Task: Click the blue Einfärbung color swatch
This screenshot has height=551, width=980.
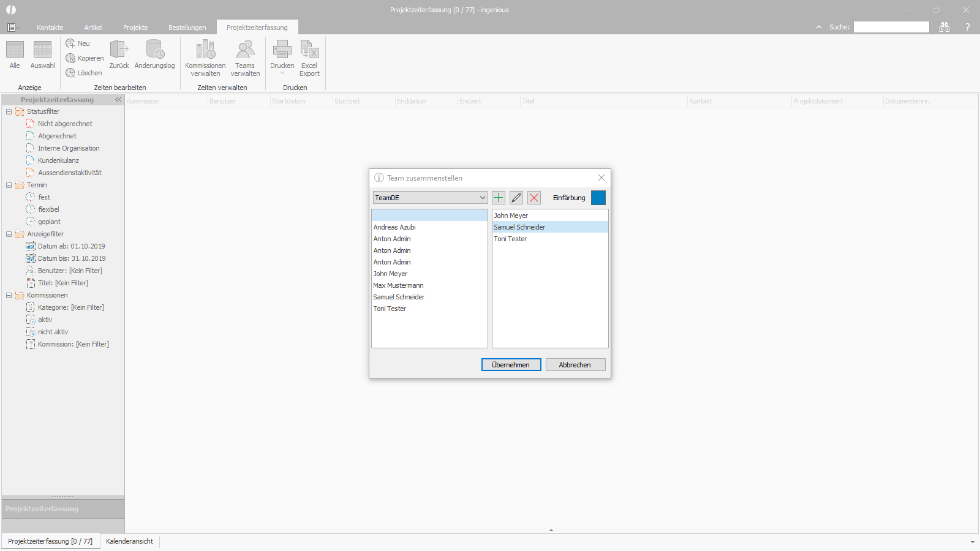Action: click(x=598, y=198)
